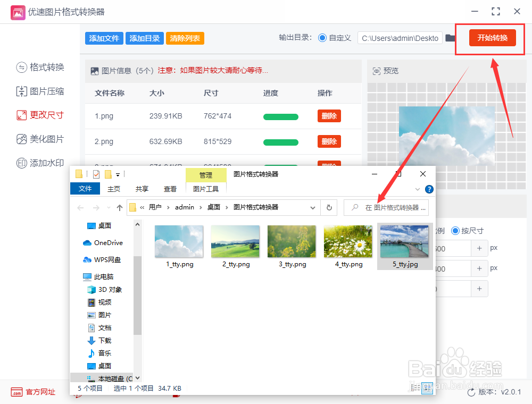Select 此电脑 in the navigation pane

(x=98, y=276)
